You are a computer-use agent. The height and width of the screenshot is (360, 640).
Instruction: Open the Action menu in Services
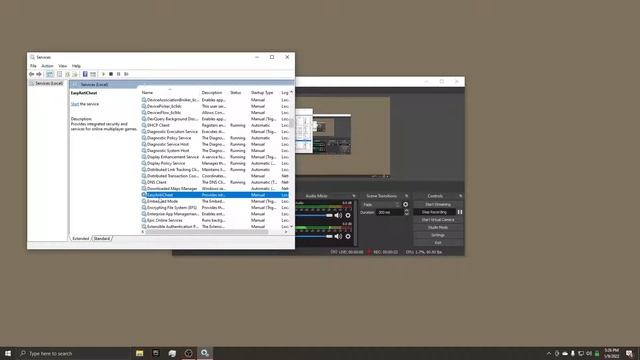click(x=47, y=66)
